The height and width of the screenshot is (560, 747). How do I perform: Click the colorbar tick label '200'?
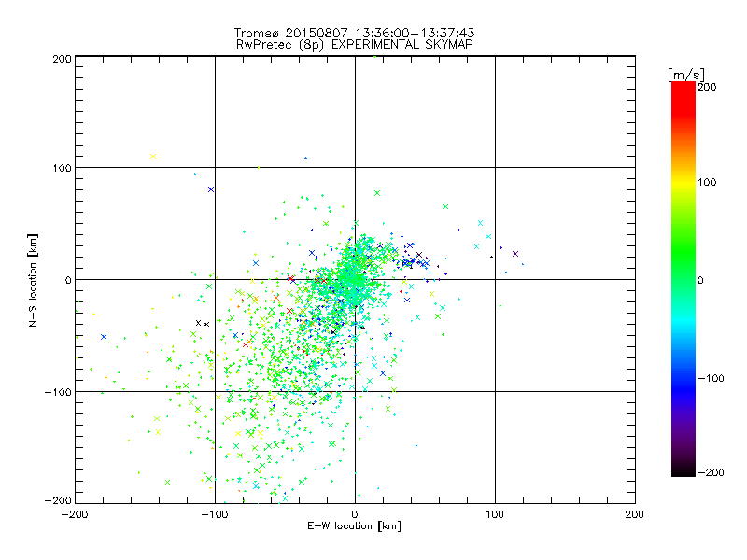[x=707, y=87]
